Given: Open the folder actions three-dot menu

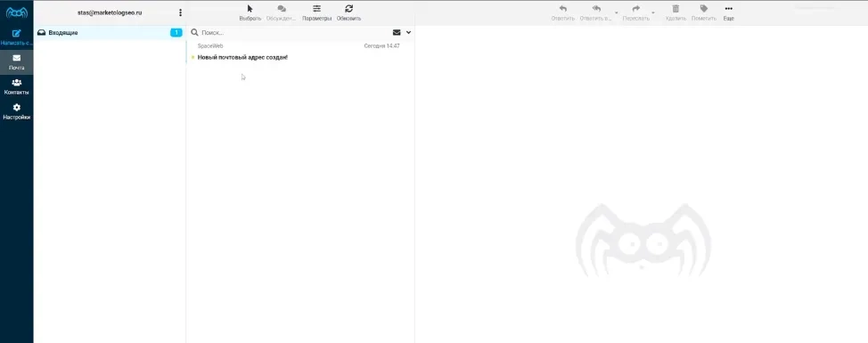Looking at the screenshot, I should pos(181,12).
